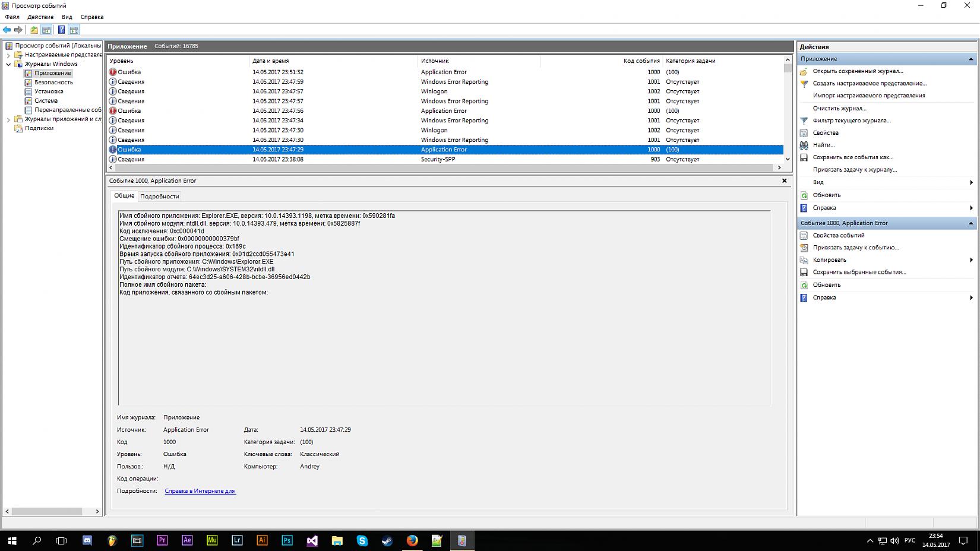Toggle the action pane toolbar icon
The width and height of the screenshot is (980, 551).
click(x=74, y=30)
